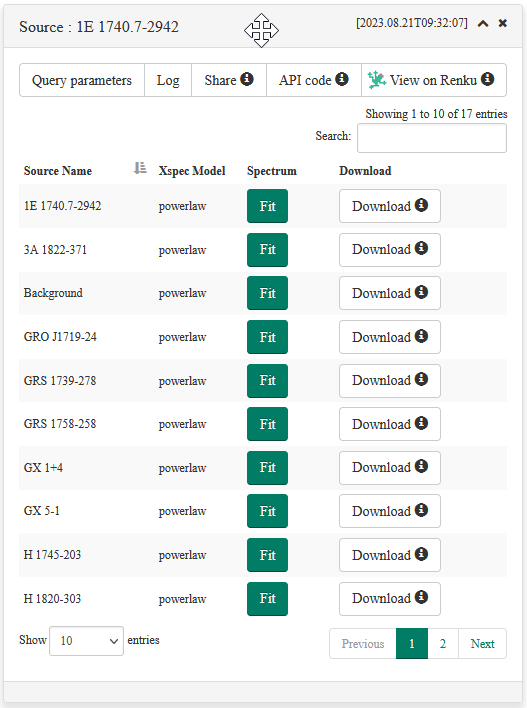Screen dimensions: 527x708
Task: Click the info icon beside API code
Action: click(x=342, y=79)
